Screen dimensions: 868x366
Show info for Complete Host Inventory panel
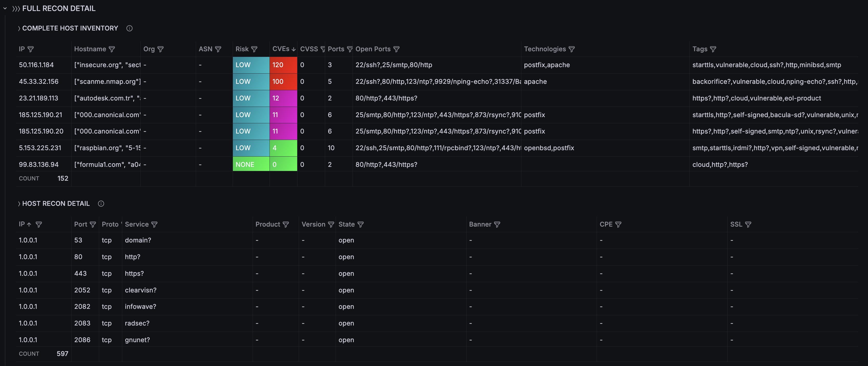(x=129, y=28)
